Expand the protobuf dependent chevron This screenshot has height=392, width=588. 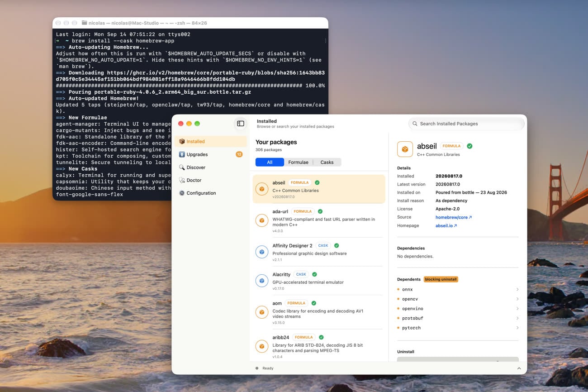pyautogui.click(x=517, y=318)
